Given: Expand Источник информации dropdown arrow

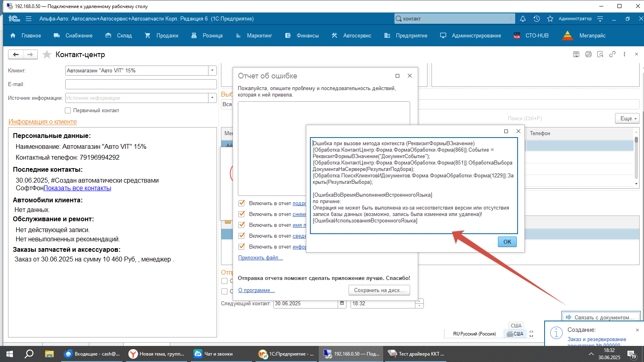Looking at the screenshot, I should (x=213, y=98).
